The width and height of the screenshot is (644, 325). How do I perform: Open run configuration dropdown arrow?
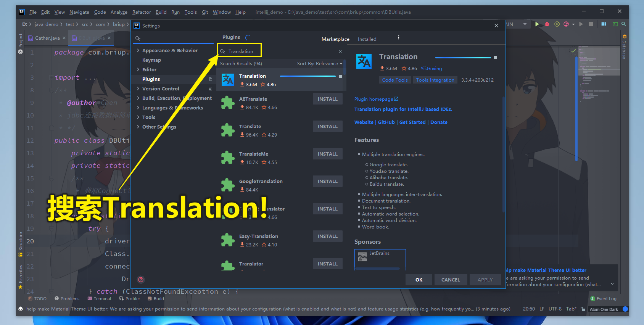[525, 24]
